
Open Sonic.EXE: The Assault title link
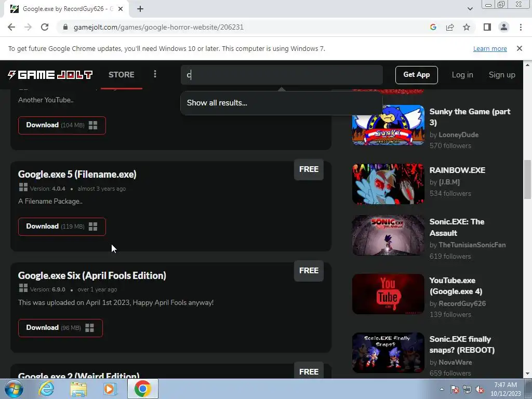457,228
